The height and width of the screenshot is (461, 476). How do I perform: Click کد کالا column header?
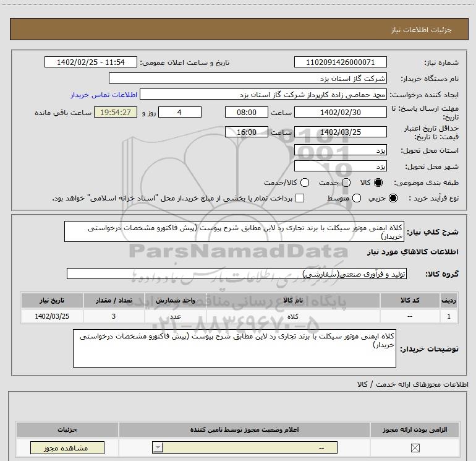(410, 300)
